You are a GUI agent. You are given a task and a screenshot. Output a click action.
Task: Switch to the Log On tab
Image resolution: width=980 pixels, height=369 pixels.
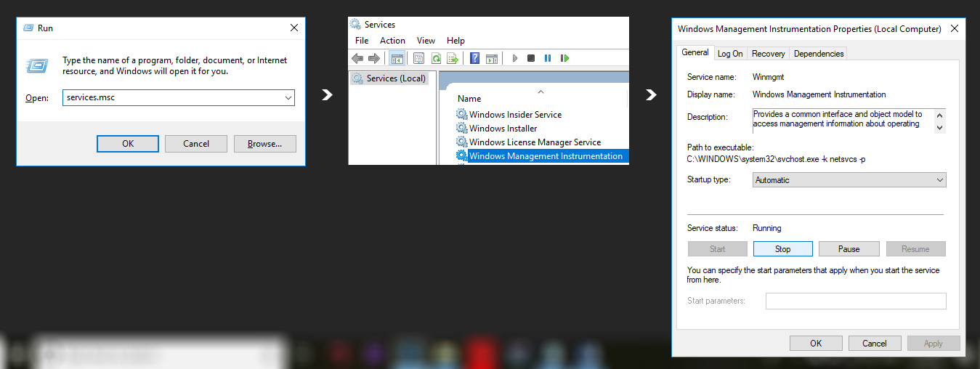tap(730, 54)
